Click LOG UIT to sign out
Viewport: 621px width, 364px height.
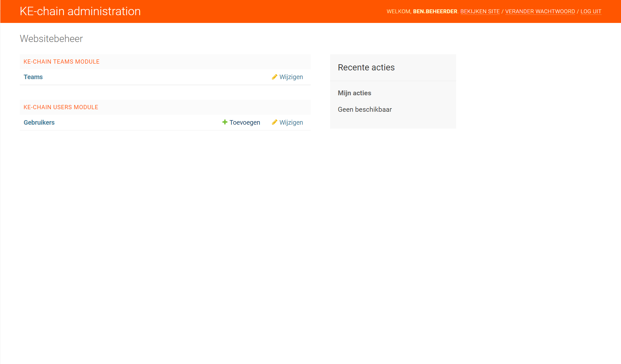591,12
